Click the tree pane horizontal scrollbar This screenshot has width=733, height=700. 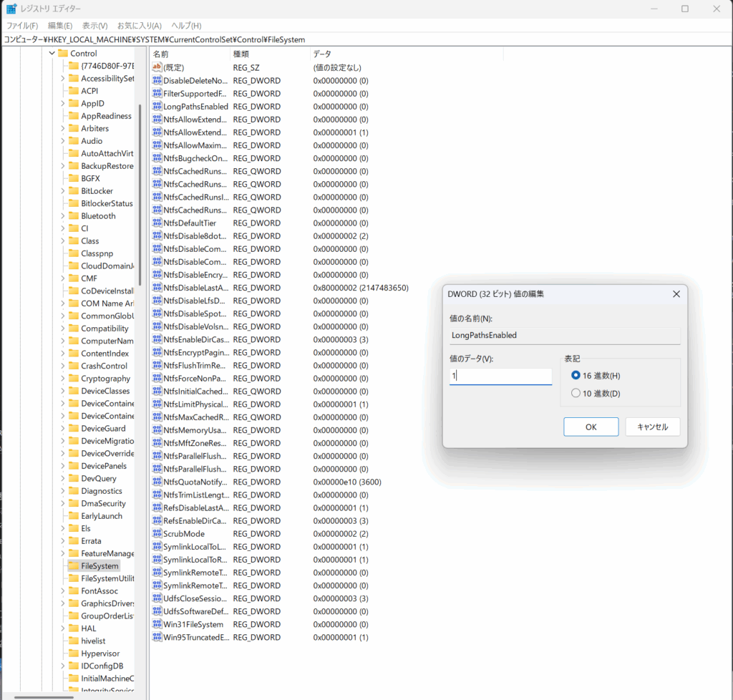pos(44,697)
